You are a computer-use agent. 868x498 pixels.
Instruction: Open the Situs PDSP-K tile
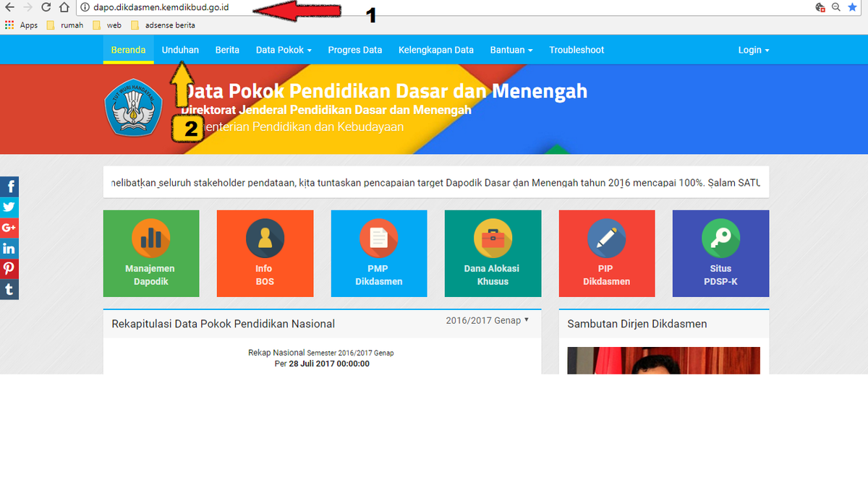(720, 254)
